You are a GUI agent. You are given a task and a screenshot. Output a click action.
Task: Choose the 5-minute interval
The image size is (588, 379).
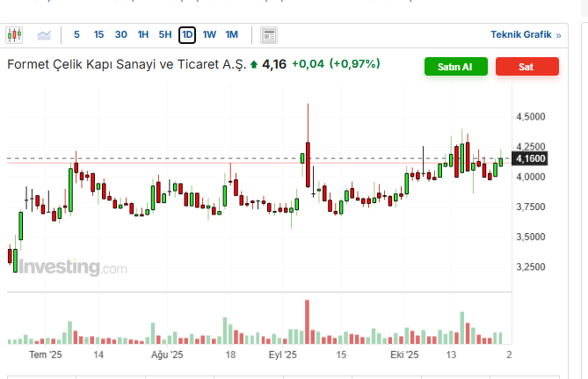coord(76,35)
